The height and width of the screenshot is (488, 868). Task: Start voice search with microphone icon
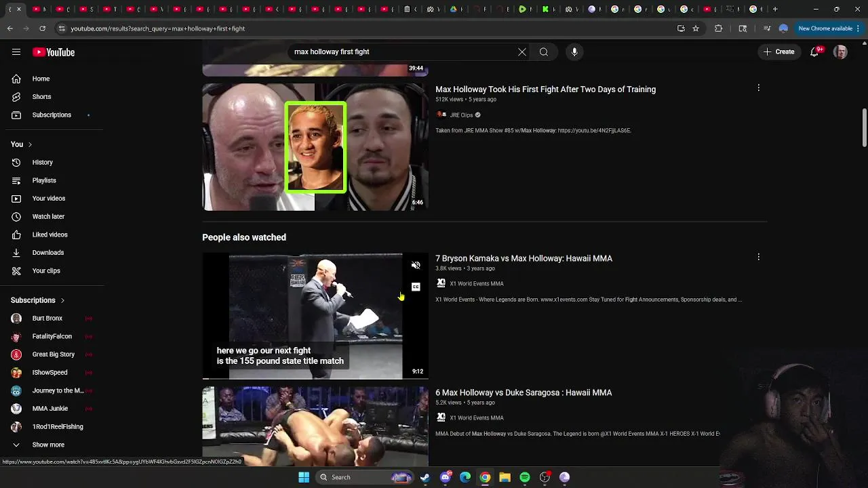(574, 52)
